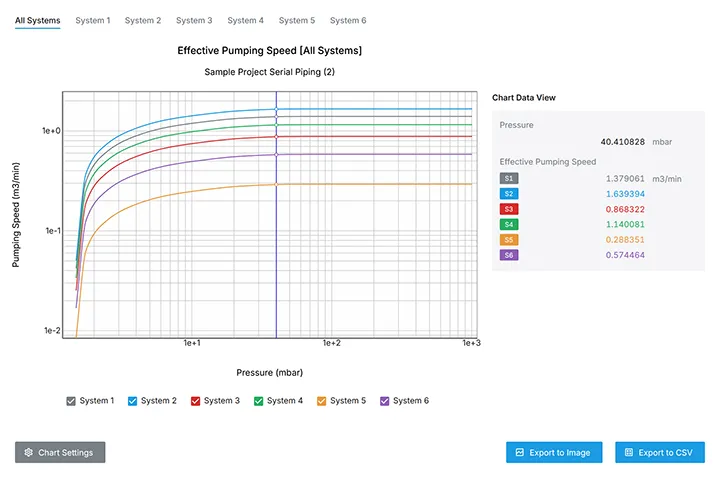
Task: Select the All Systems tab
Action: [37, 20]
